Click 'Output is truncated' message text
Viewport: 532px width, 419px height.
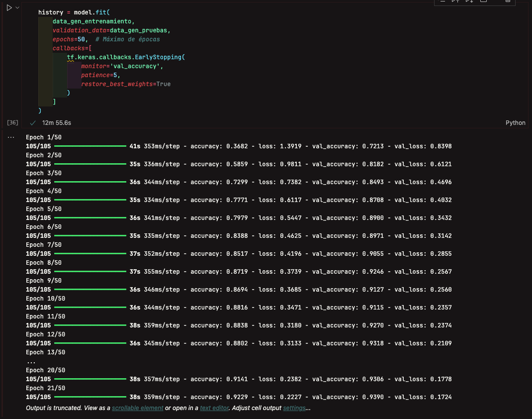coord(54,408)
